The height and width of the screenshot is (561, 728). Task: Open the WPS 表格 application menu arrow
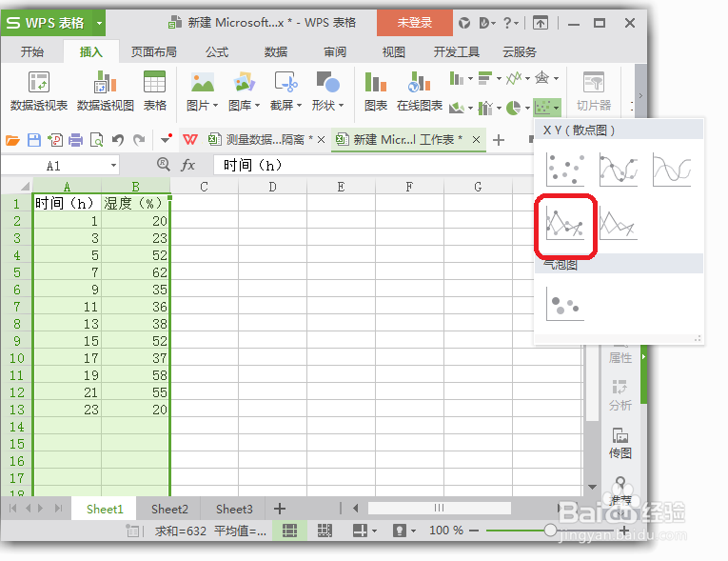(99, 23)
